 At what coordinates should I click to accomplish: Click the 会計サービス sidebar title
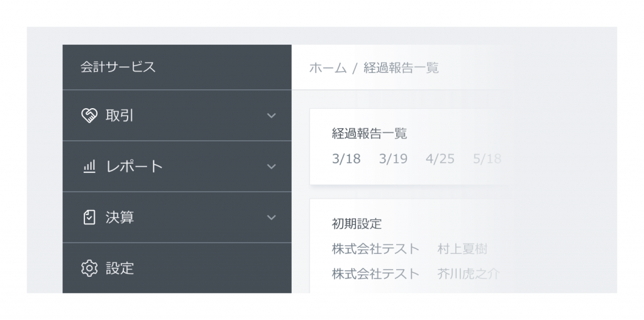coord(118,67)
